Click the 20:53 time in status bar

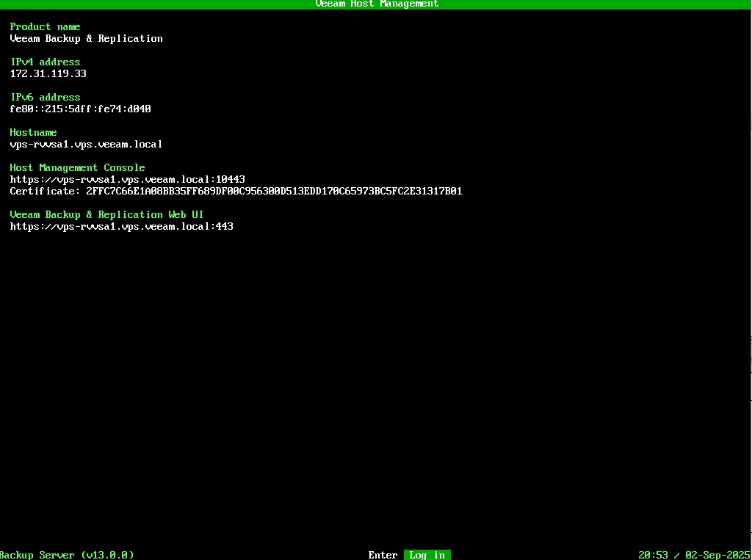[653, 555]
